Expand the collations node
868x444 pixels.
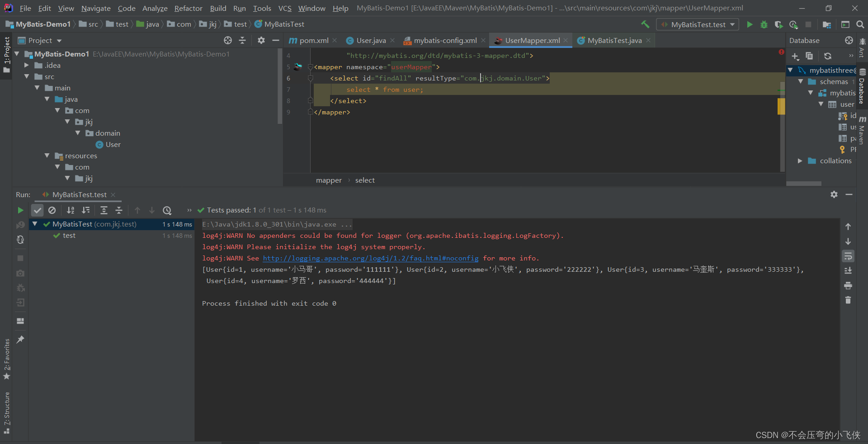click(800, 161)
